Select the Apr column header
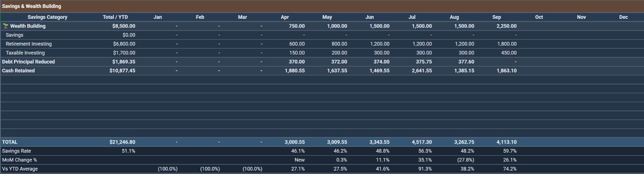 click(x=285, y=17)
